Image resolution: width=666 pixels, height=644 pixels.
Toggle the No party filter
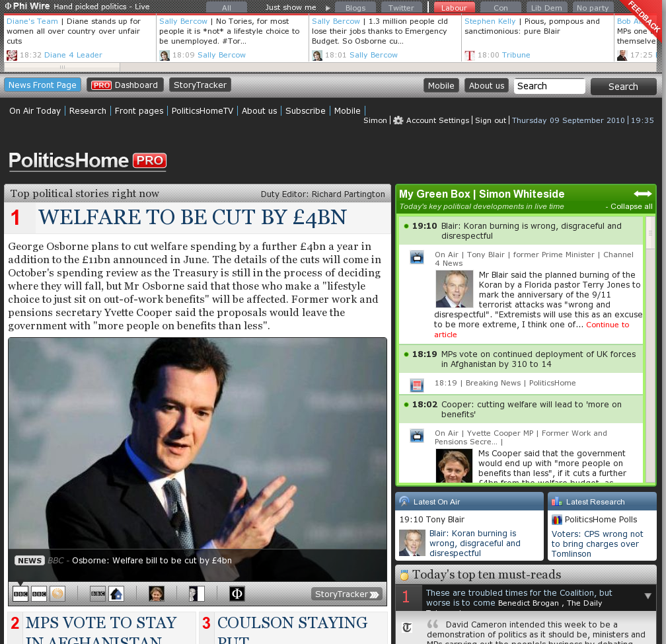coord(593,8)
